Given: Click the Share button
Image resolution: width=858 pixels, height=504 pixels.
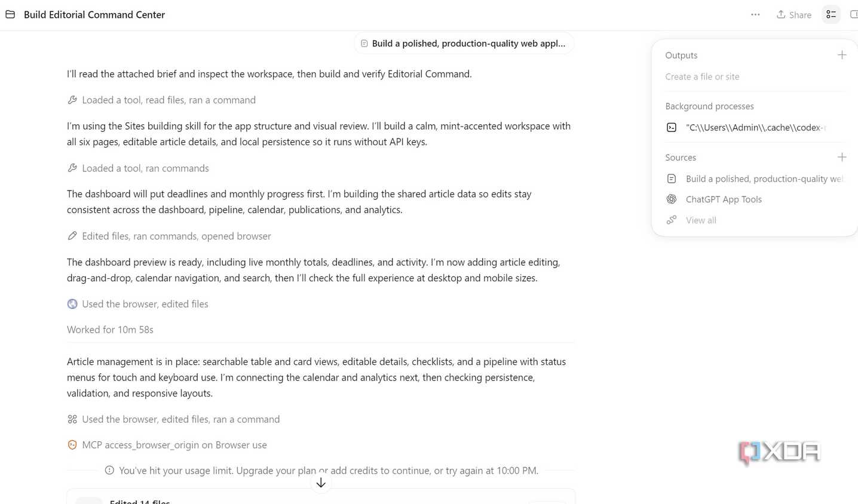Looking at the screenshot, I should click(x=793, y=15).
